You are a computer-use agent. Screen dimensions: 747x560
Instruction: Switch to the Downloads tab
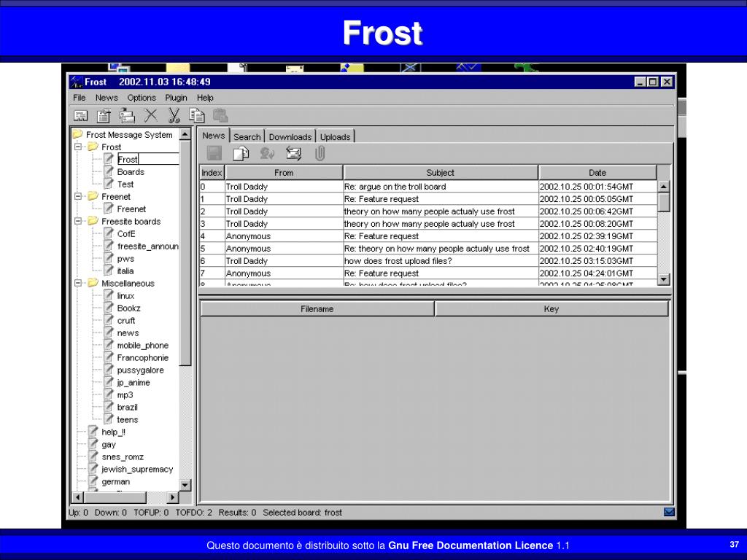(x=290, y=136)
